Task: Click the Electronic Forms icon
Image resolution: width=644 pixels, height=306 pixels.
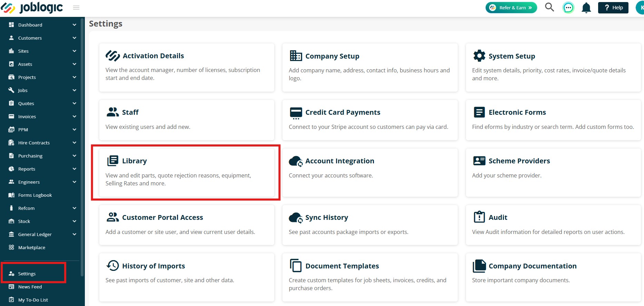Action: (479, 112)
